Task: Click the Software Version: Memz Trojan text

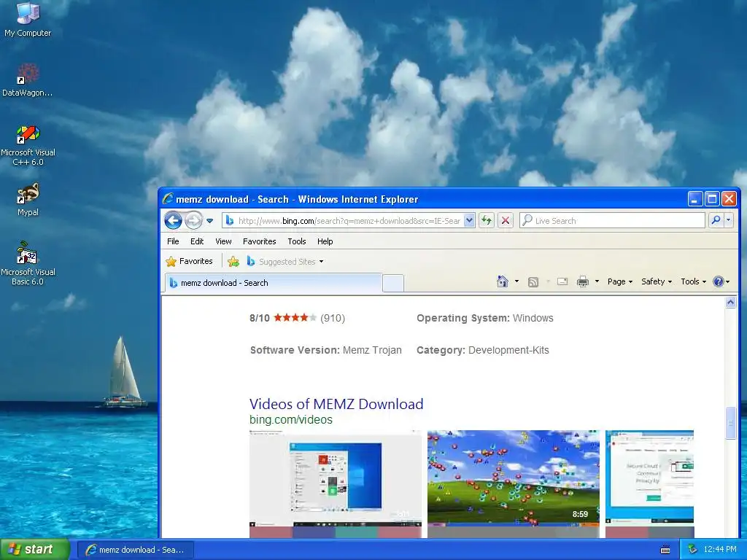Action: [x=326, y=350]
